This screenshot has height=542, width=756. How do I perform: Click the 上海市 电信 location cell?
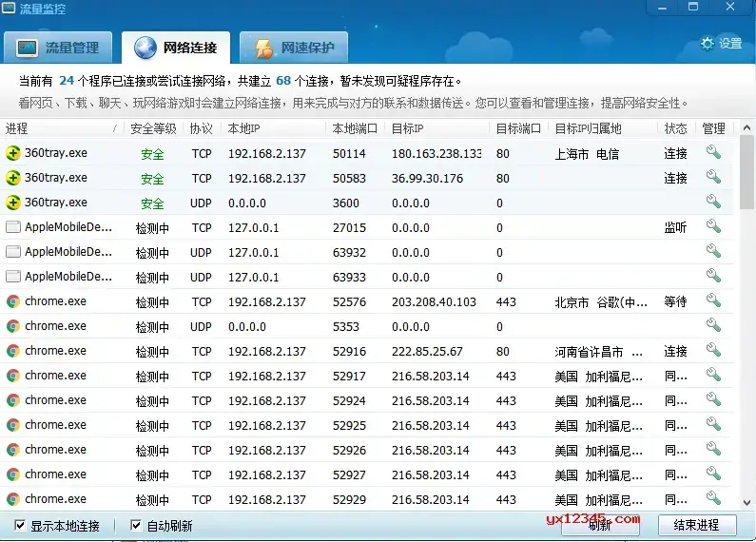point(587,154)
